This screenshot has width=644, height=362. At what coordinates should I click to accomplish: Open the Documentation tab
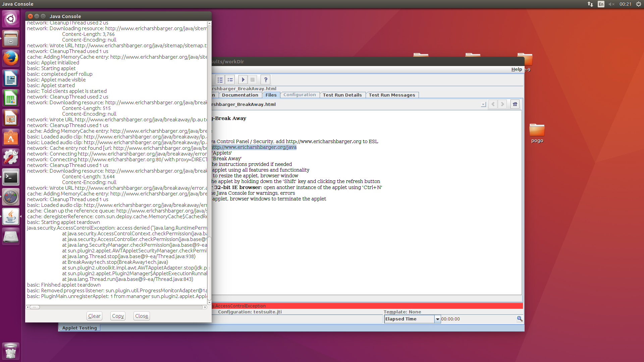coord(240,95)
